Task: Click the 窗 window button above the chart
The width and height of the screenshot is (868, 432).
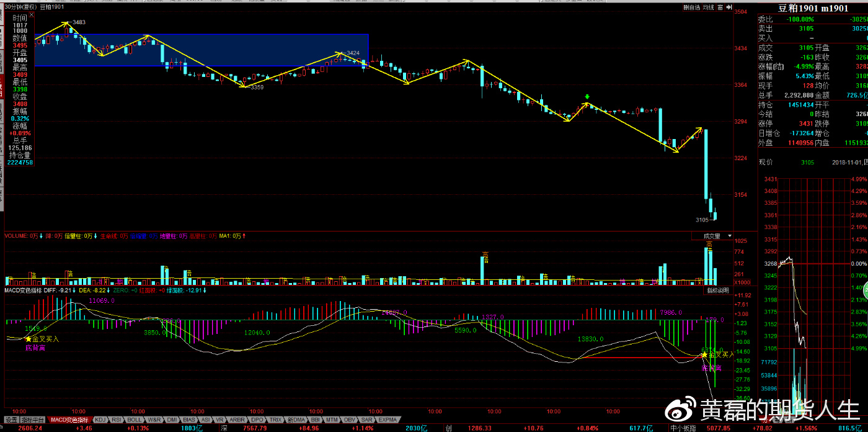Action: point(721,7)
